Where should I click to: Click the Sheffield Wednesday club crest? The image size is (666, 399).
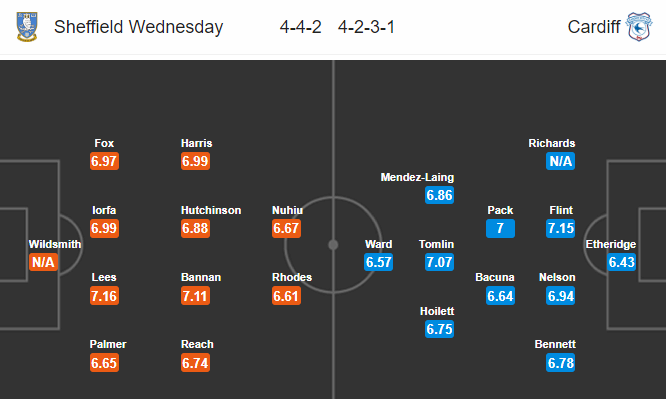coord(27,27)
